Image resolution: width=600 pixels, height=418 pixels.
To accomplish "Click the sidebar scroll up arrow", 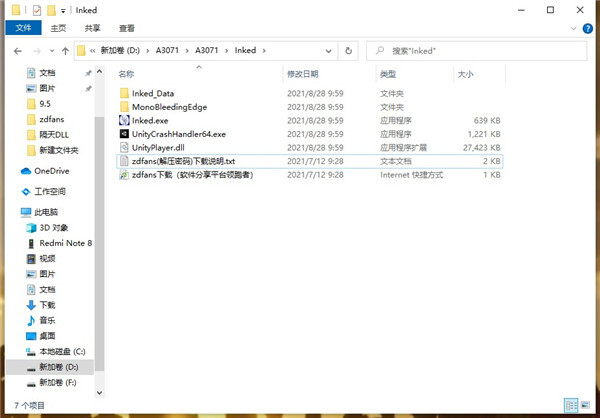I will click(x=99, y=72).
